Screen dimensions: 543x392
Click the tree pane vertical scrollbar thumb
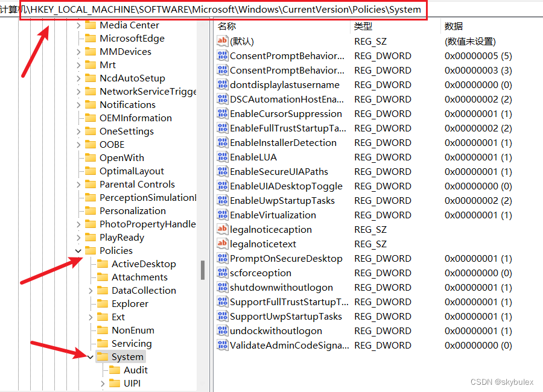pos(203,270)
